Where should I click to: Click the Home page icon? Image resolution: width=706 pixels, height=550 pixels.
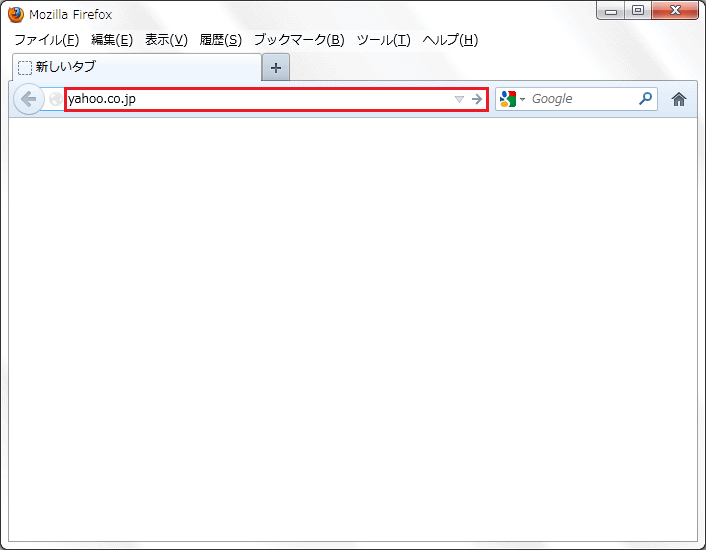pyautogui.click(x=679, y=99)
